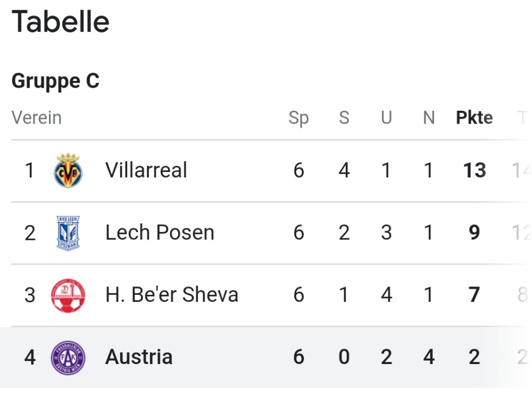Image resolution: width=532 pixels, height=404 pixels.
Task: Click the purple Austria Wien crest
Action: 68,357
